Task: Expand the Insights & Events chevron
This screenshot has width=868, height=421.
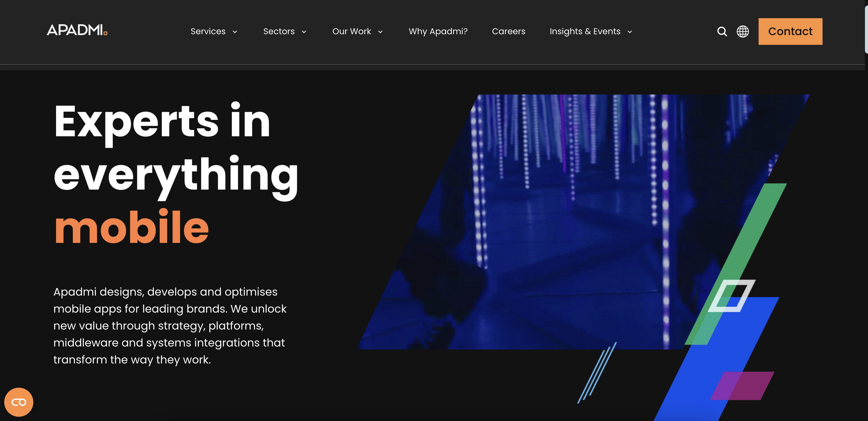Action: 630,32
